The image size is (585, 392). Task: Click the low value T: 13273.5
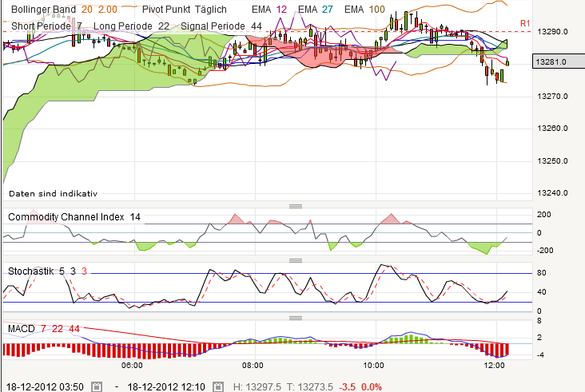(309, 386)
